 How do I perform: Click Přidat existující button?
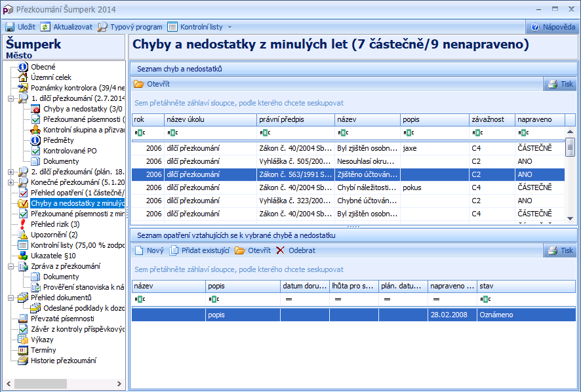pyautogui.click(x=199, y=250)
